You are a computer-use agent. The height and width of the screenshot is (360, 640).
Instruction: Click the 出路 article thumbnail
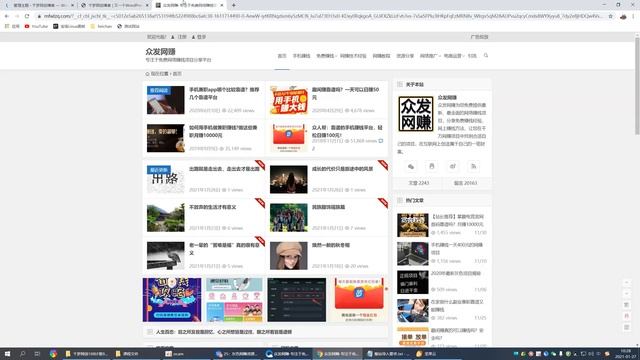pyautogui.click(x=165, y=179)
